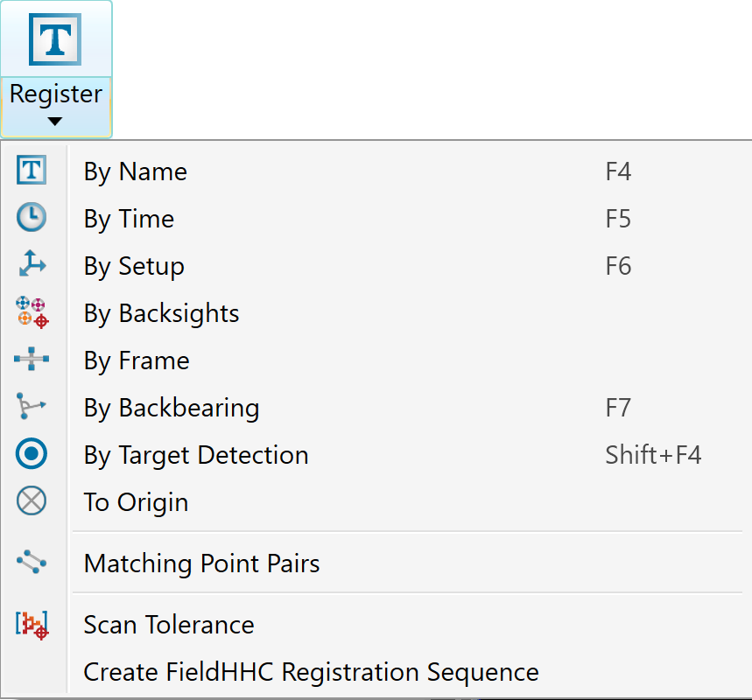The image size is (752, 700).
Task: Click the To Origin crossed-circle icon
Action: click(x=32, y=501)
